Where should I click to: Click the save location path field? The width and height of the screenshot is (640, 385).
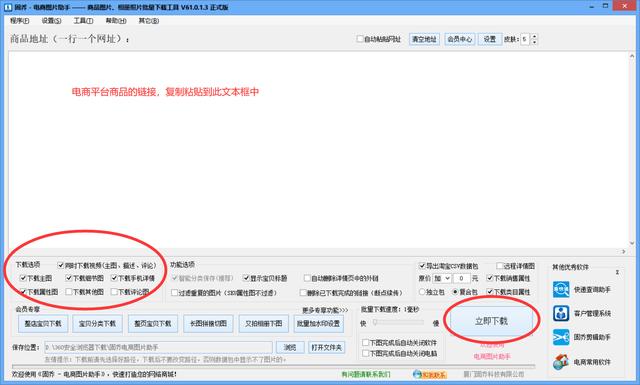point(158,347)
